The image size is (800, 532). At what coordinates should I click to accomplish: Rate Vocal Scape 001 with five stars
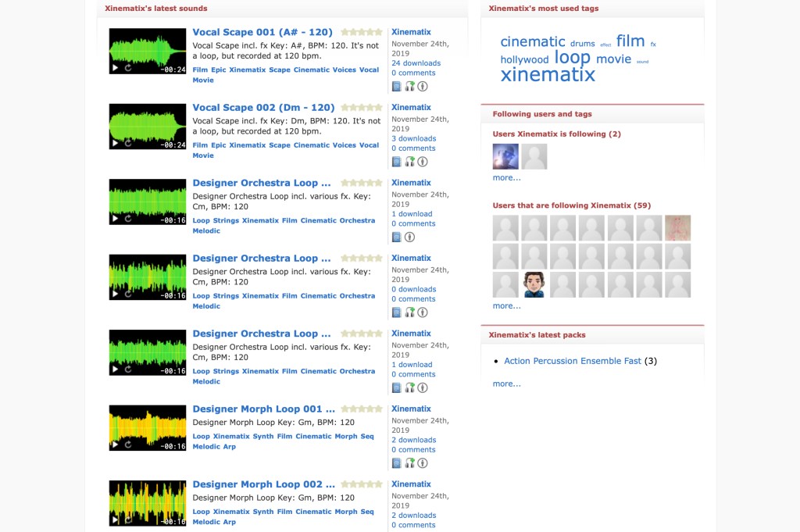(379, 32)
